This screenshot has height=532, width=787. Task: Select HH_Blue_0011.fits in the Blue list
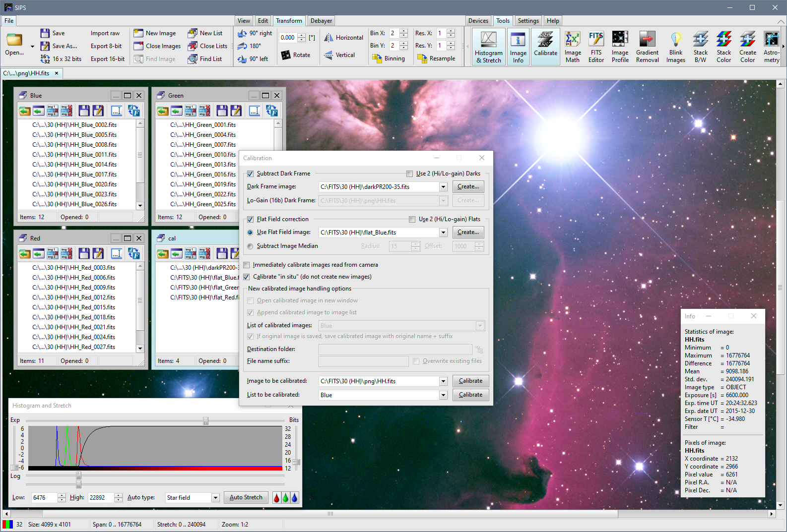tap(74, 155)
